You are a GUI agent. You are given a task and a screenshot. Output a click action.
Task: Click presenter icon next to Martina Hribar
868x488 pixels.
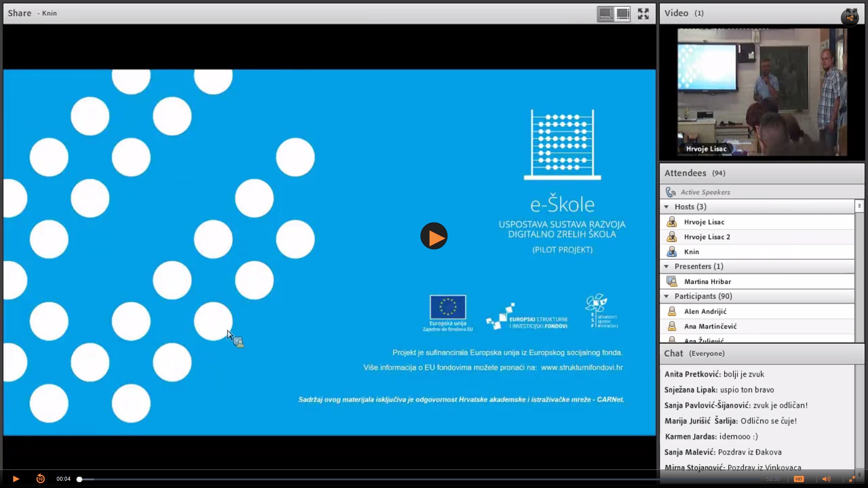tap(672, 282)
